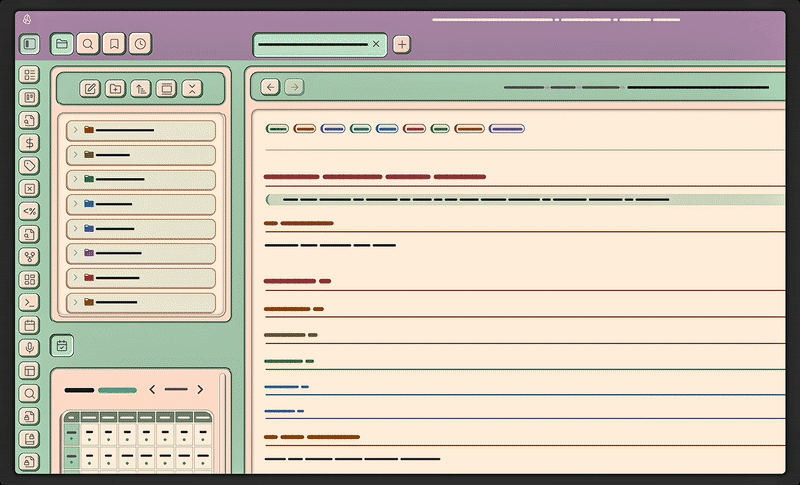
Task: Expand the olive-brown second folder chevron
Action: (x=76, y=155)
